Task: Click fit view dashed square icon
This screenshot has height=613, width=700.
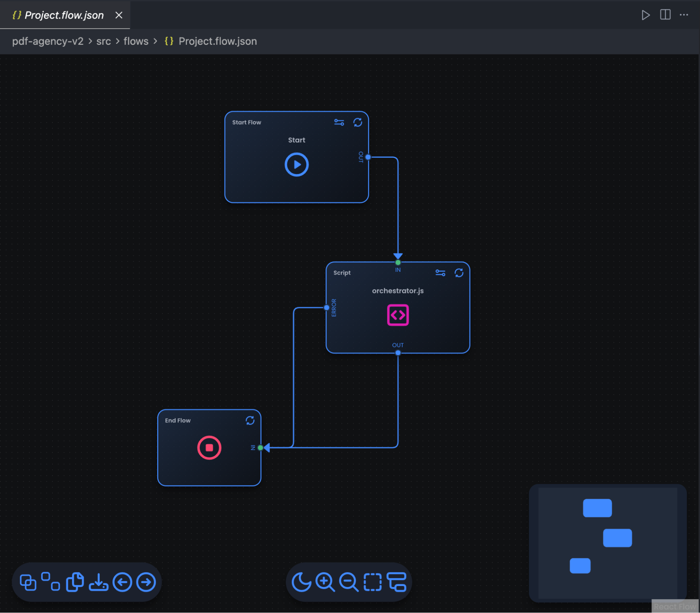Action: 373,583
